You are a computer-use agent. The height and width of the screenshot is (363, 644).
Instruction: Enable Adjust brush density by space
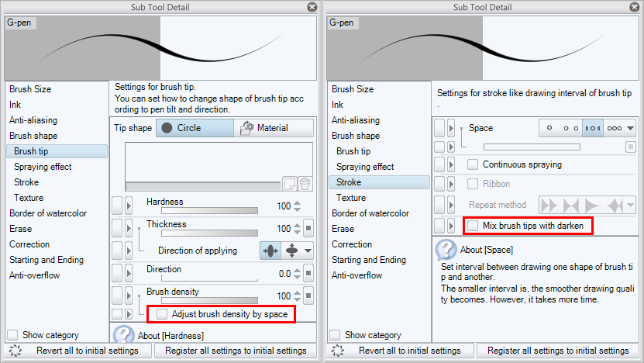click(x=162, y=314)
